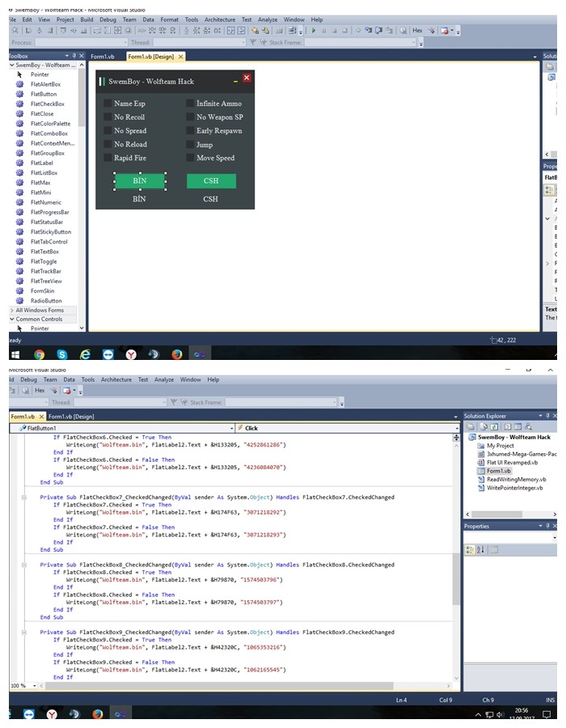Select FlatTabControl control in the Toolbox
This screenshot has width=566, height=728.
49,241
